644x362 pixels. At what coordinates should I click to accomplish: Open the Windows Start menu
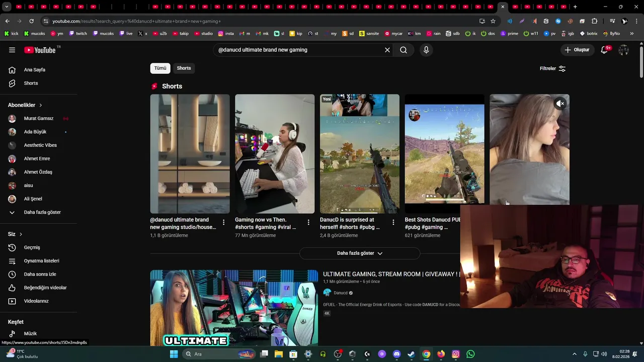coord(174,354)
